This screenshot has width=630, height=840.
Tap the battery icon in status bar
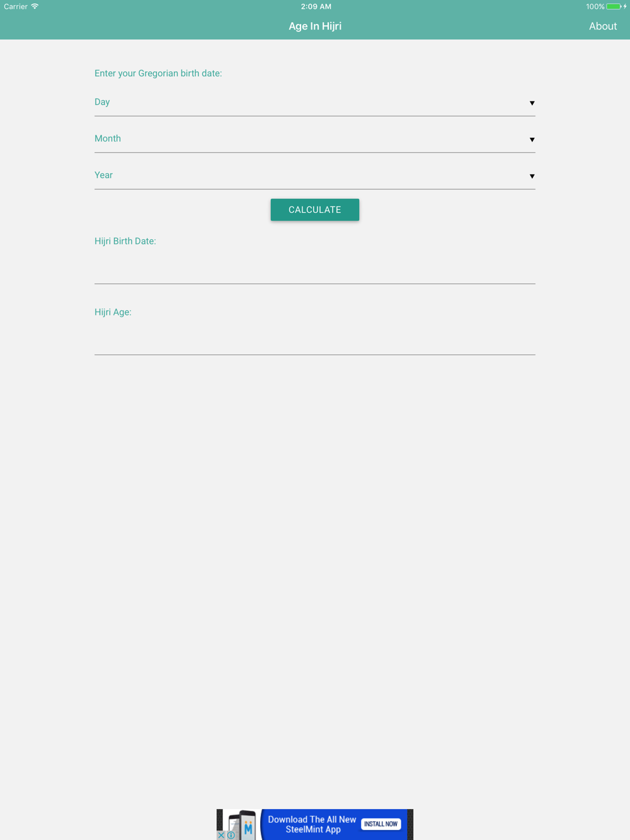(614, 6)
